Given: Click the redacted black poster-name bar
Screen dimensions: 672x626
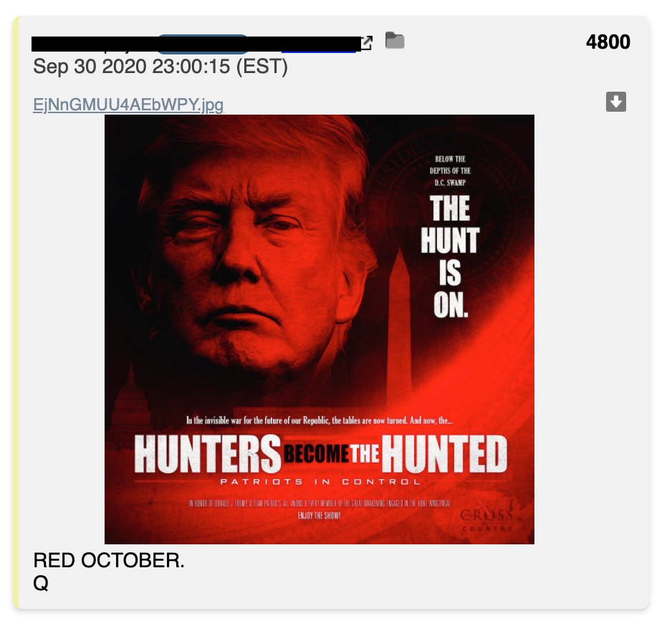Looking at the screenshot, I should point(196,44).
